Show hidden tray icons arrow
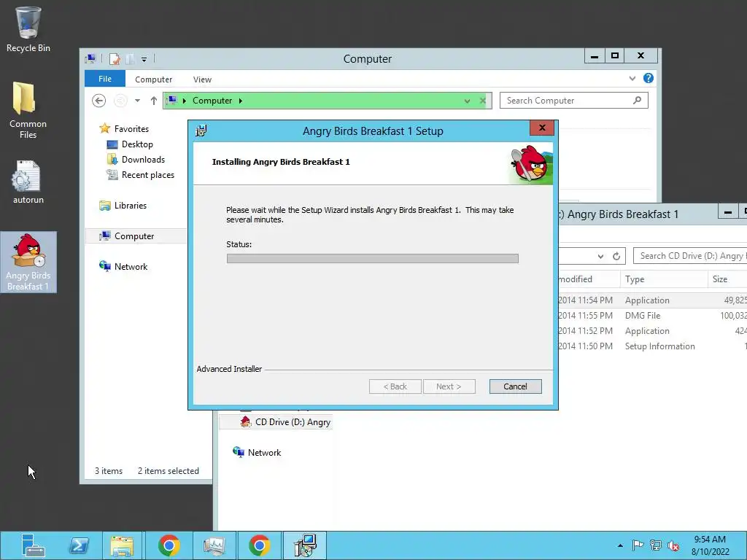Screen dimensions: 747x560 tap(620, 545)
